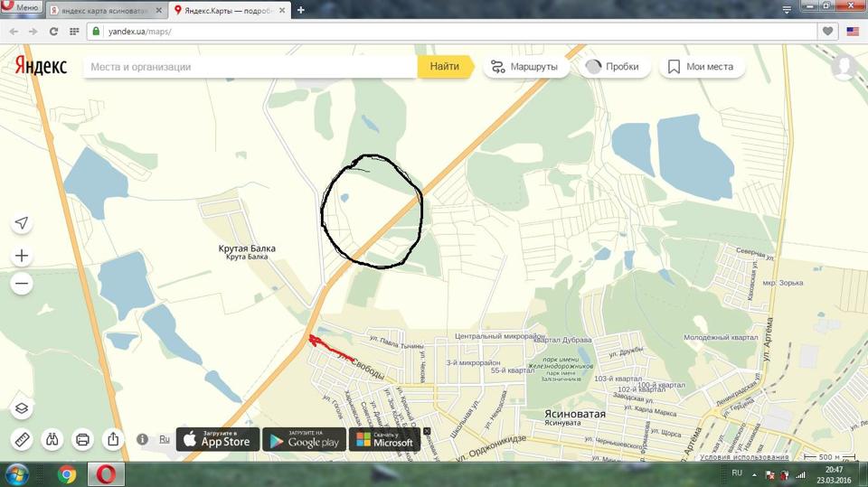Expand the Ru language selector on map
Screen dimensions: 868x487
(x=165, y=439)
